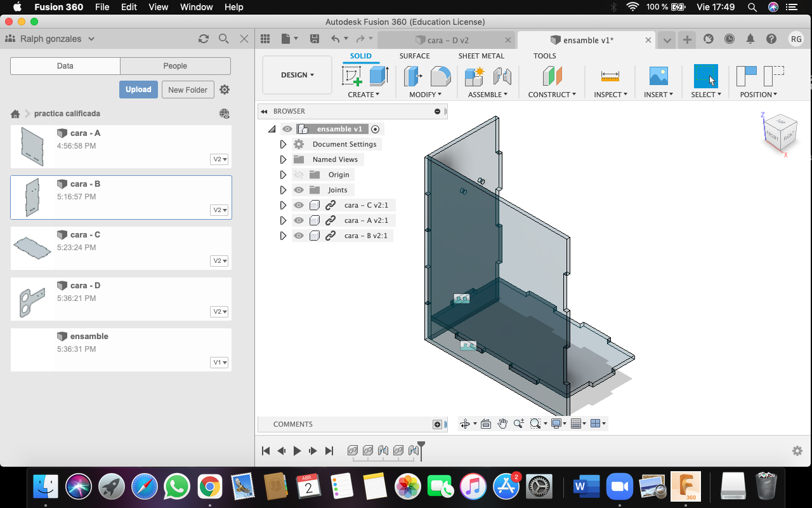The image size is (812, 508).
Task: Switch to cara - D v2 document tab
Action: coord(447,40)
